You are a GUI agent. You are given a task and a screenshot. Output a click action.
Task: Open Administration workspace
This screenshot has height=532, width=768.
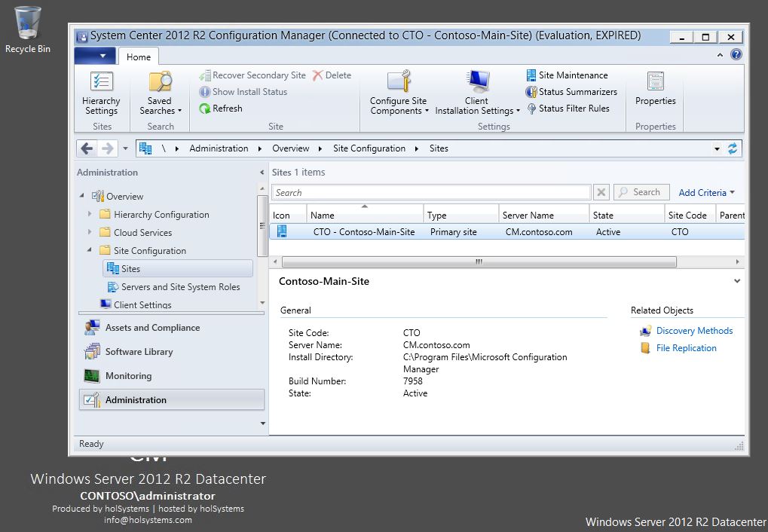click(171, 399)
